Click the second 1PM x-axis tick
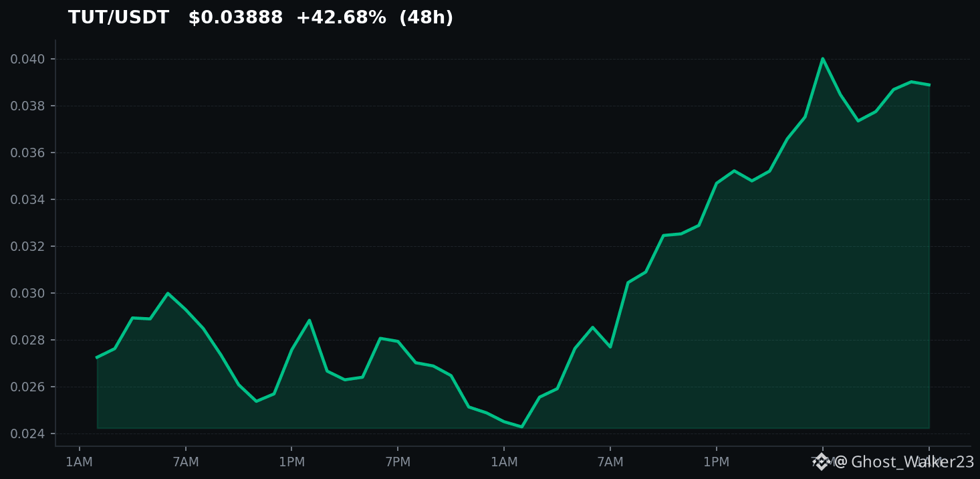 pyautogui.click(x=716, y=462)
